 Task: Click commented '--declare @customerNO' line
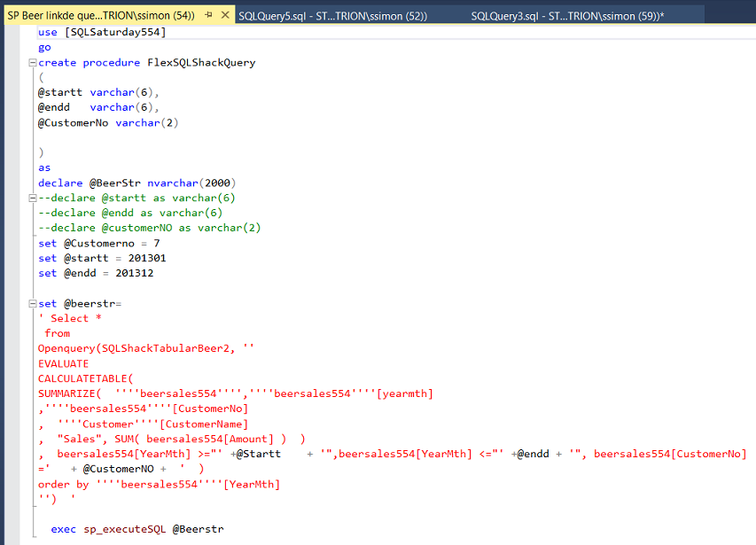(150, 228)
